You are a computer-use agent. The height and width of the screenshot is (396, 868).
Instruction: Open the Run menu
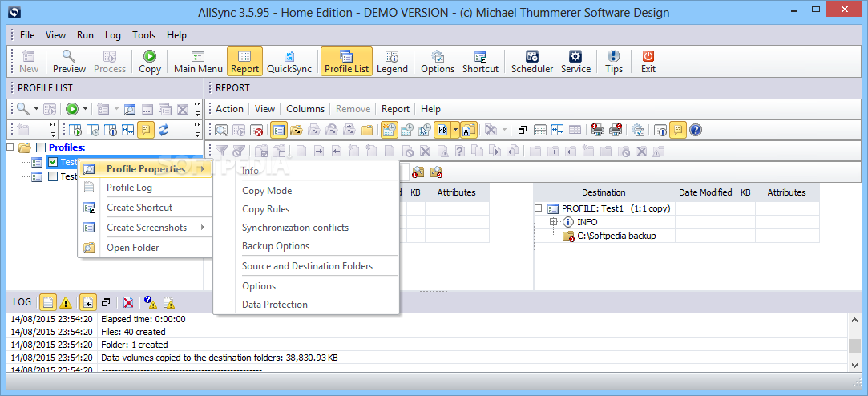pyautogui.click(x=85, y=35)
